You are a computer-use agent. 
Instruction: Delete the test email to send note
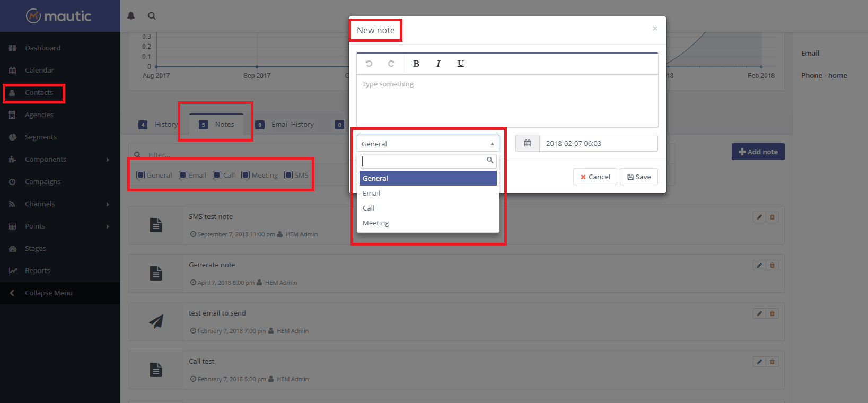772,313
